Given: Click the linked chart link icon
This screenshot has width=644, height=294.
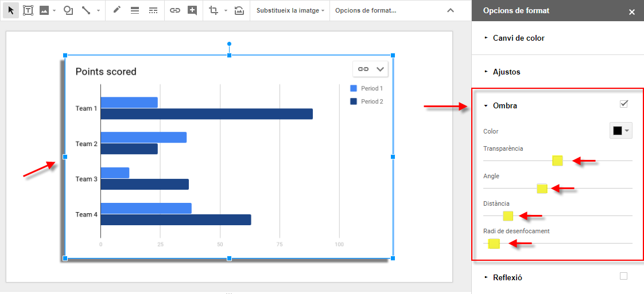Looking at the screenshot, I should click(363, 69).
